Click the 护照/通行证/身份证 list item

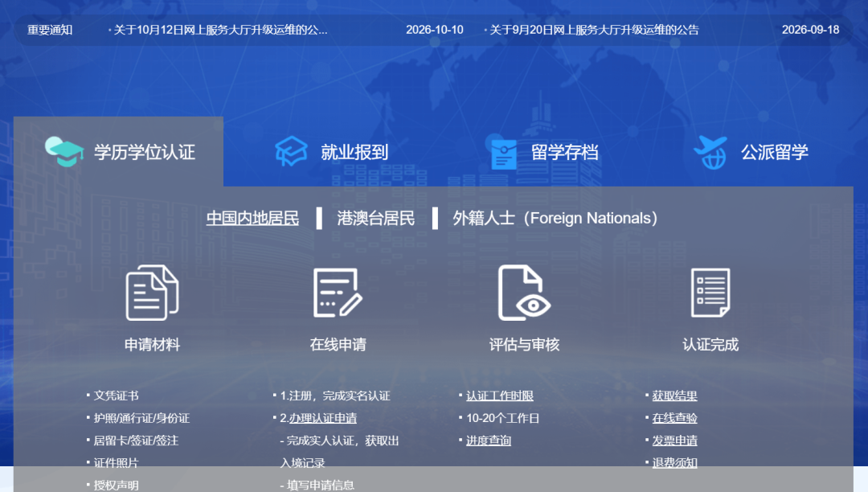(141, 418)
